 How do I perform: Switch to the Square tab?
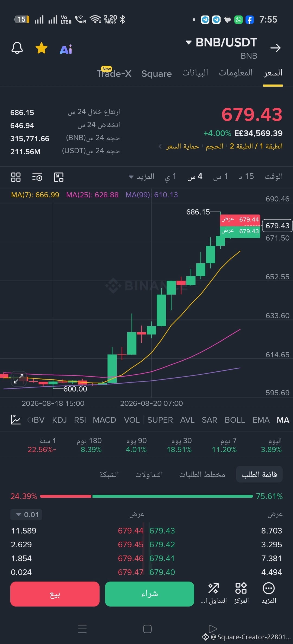click(x=157, y=74)
